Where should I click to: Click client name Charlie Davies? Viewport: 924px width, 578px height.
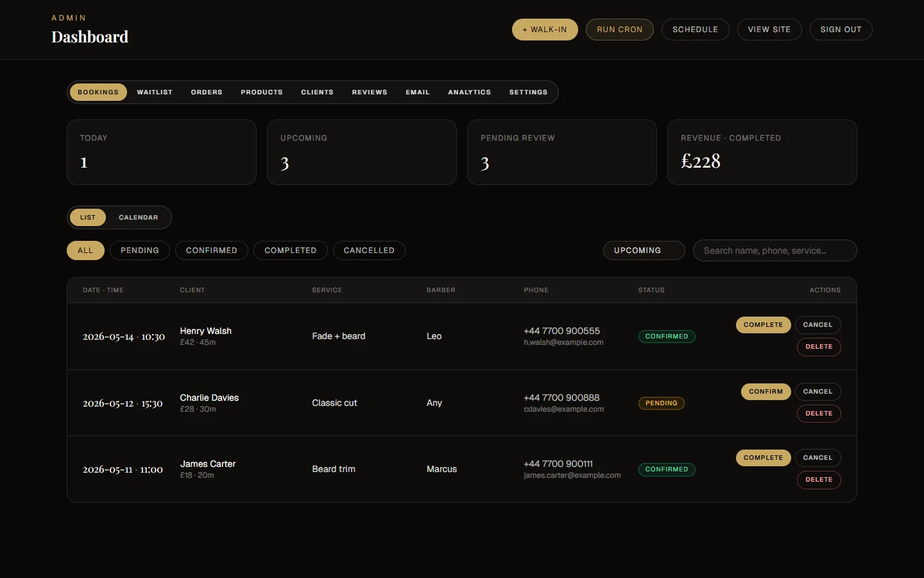[209, 398]
